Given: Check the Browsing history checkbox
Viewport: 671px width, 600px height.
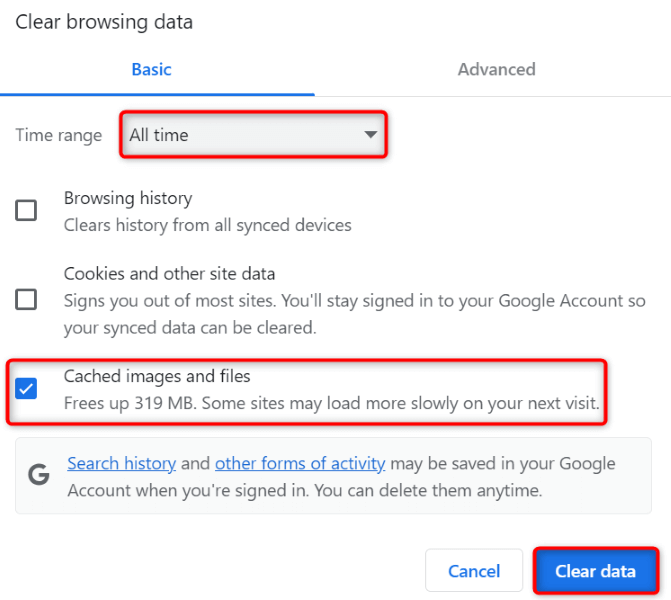Looking at the screenshot, I should click(x=26, y=211).
